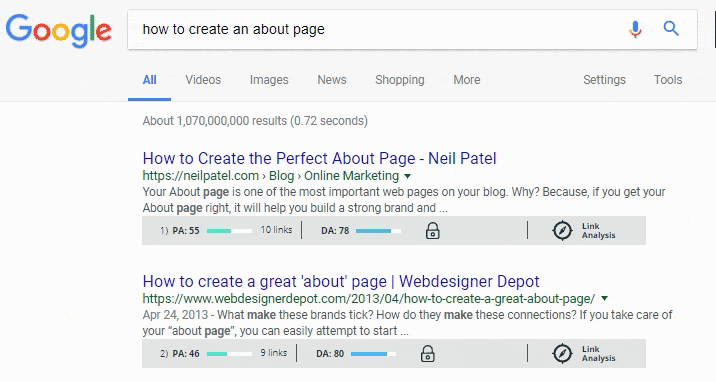Expand dropdown arrow next to neilpatel.com URL
The width and height of the screenshot is (716, 382).
[408, 176]
